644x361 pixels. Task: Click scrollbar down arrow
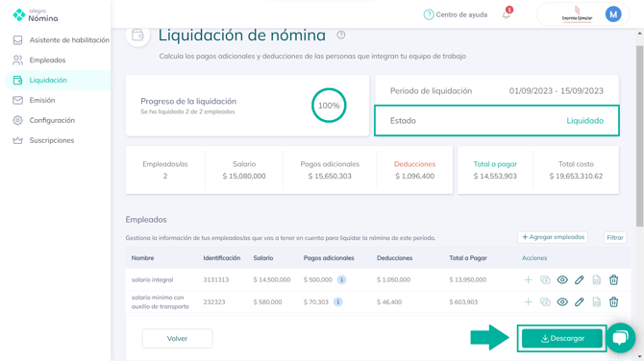tap(639, 356)
